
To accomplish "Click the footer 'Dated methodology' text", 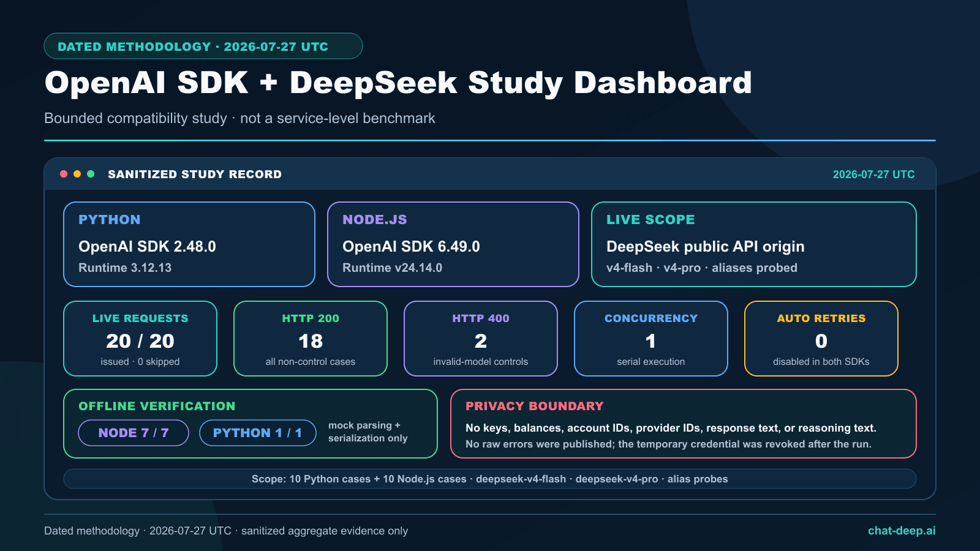I will point(226,531).
